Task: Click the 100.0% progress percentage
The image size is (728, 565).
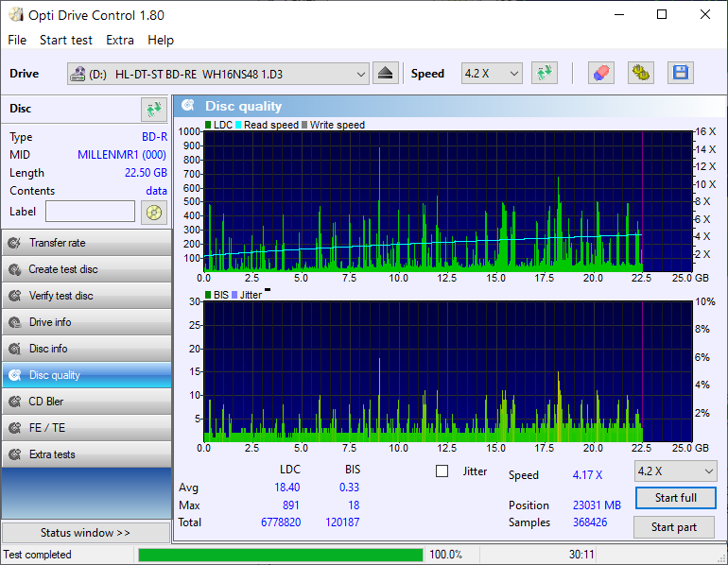Action: pyautogui.click(x=445, y=555)
